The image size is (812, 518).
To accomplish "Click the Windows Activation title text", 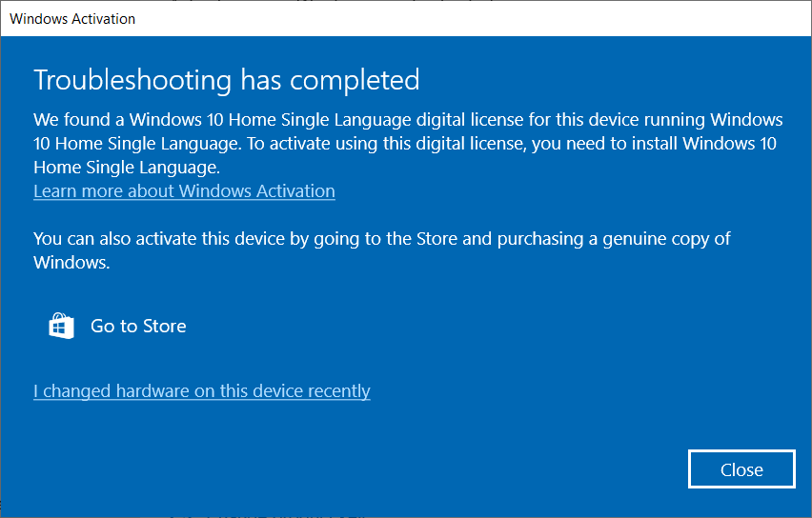I will pos(72,19).
